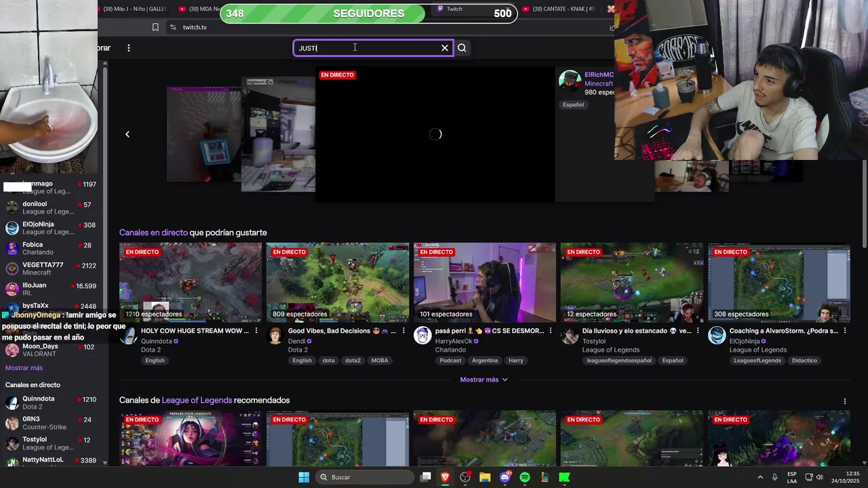Viewport: 868px width, 488px height.
Task: Open Coaching a AlvaroStorm stream title
Action: (784, 331)
